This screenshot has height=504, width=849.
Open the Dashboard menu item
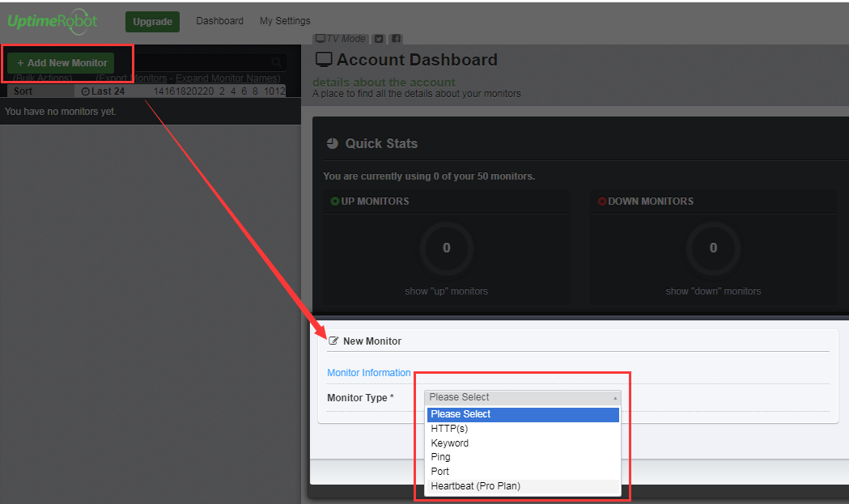pos(219,20)
